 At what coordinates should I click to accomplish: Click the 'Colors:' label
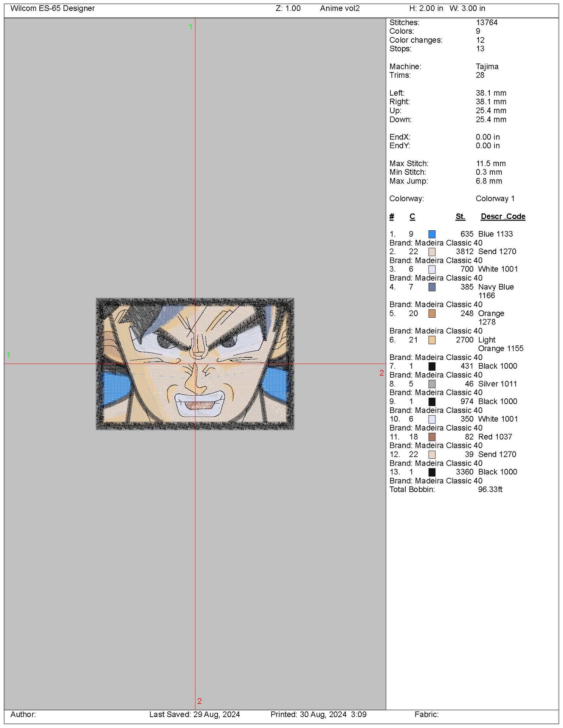pyautogui.click(x=402, y=31)
